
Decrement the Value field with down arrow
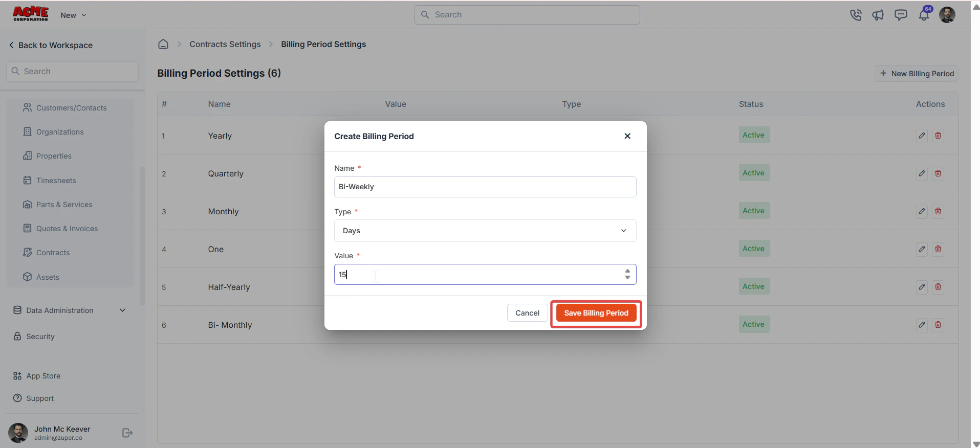coord(627,278)
